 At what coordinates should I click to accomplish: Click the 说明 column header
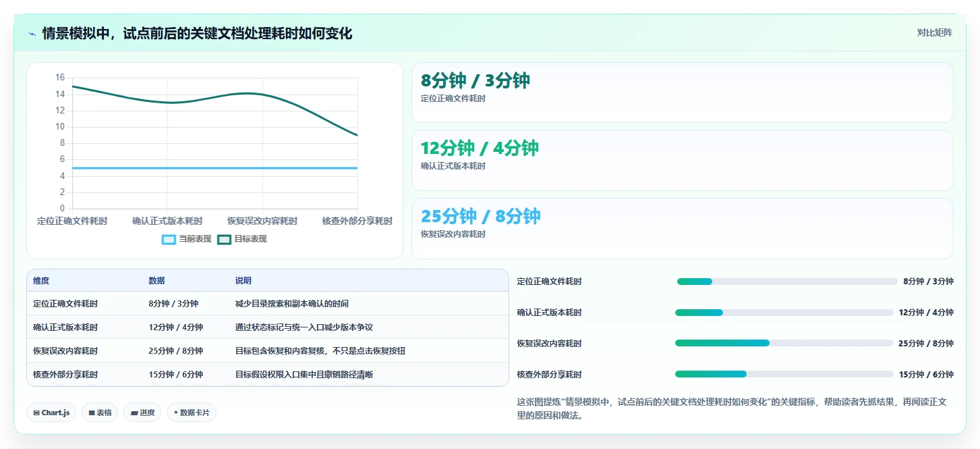point(243,281)
